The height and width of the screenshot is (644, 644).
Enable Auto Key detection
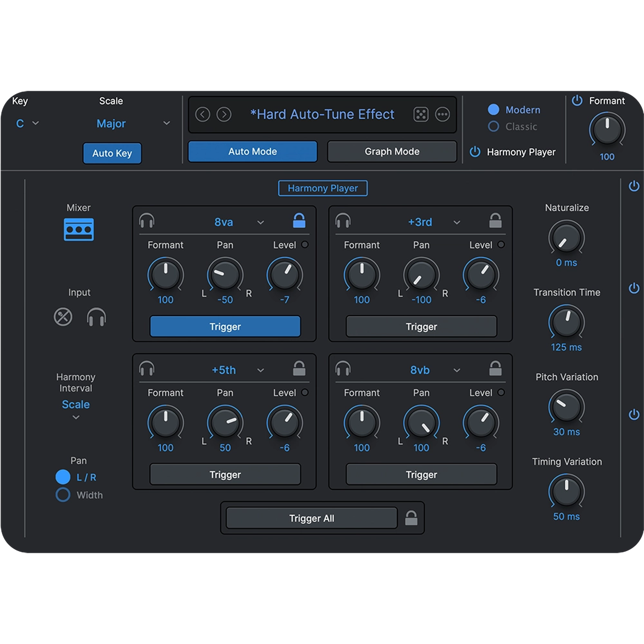click(112, 153)
